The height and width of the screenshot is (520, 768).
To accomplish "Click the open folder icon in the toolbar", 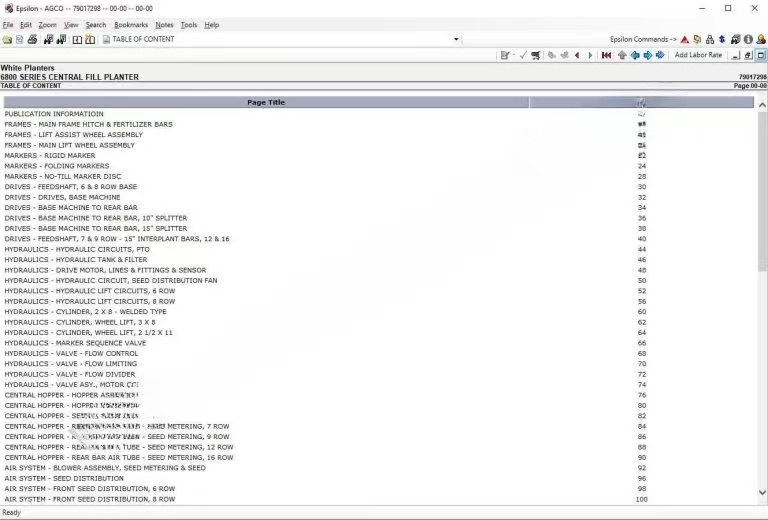I will pyautogui.click(x=7, y=40).
